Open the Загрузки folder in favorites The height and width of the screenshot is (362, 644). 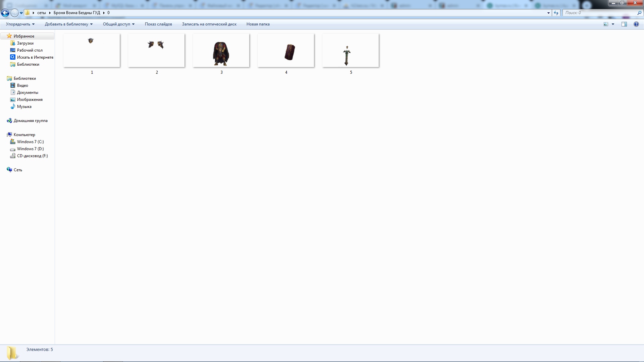(25, 43)
